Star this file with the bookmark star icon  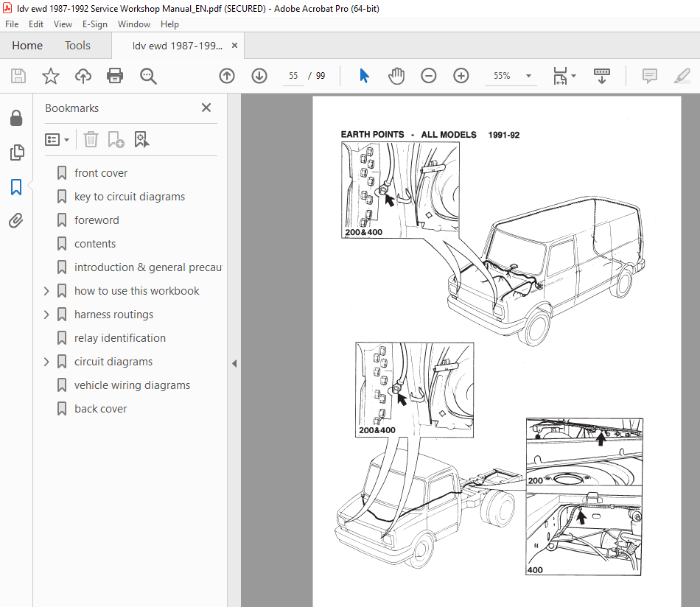tap(50, 76)
